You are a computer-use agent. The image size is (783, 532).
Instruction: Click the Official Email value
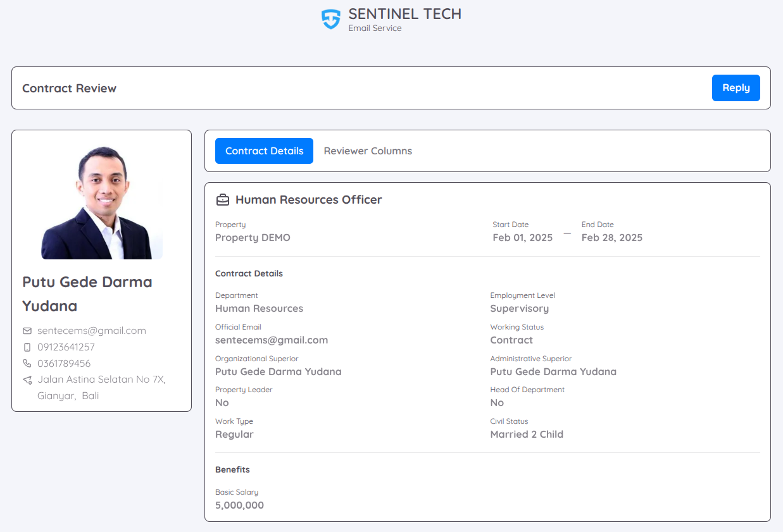click(272, 340)
